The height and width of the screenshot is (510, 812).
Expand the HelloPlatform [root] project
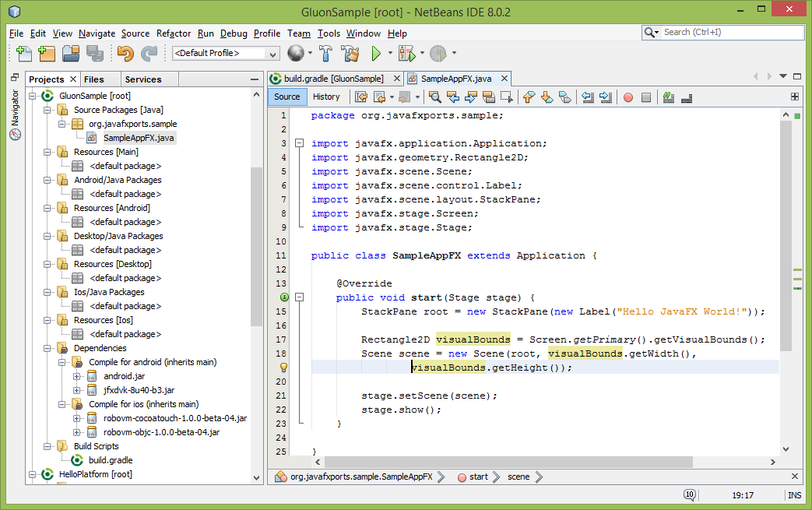click(32, 474)
